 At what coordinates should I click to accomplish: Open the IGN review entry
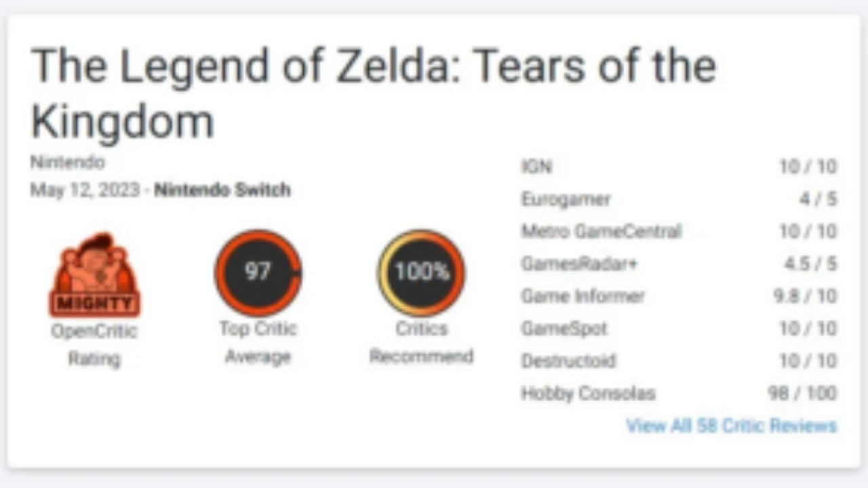pos(679,166)
